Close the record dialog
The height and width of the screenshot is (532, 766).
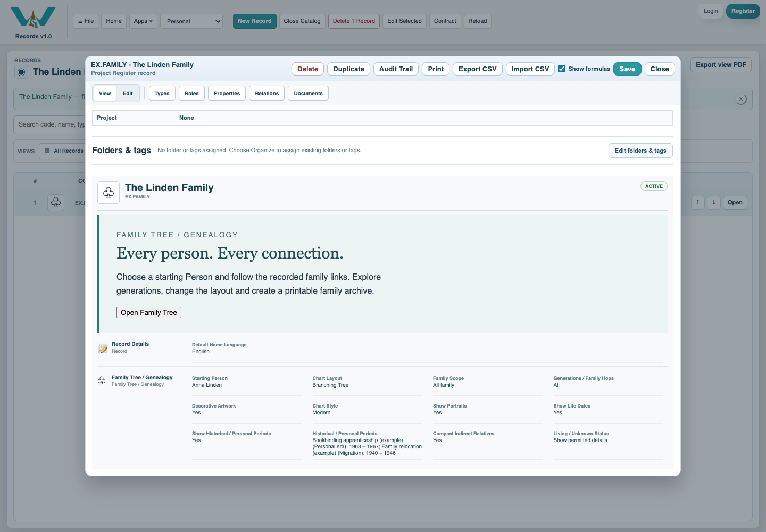(660, 69)
